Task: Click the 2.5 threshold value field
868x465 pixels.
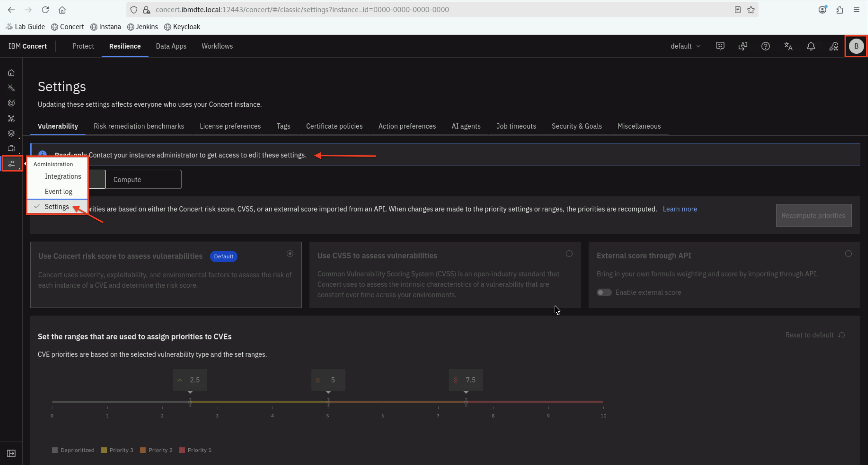Action: tap(195, 380)
